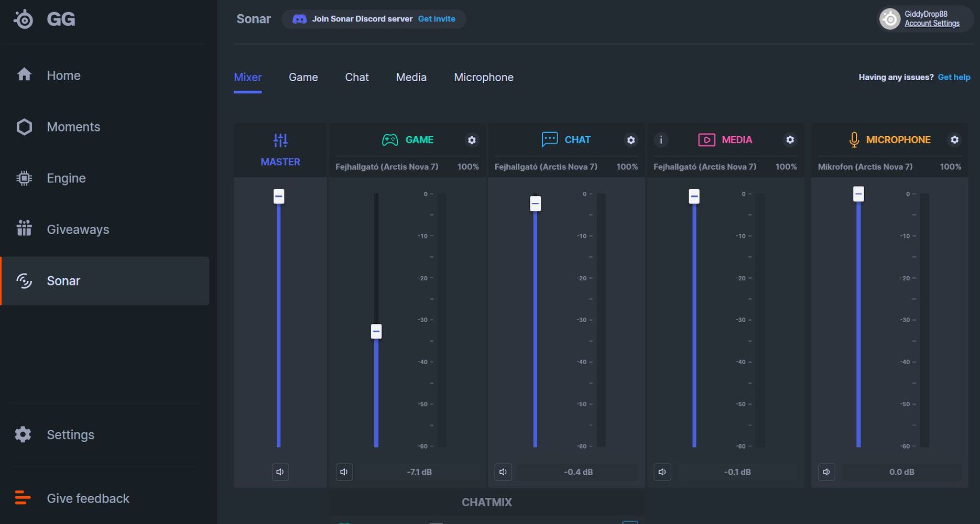
Task: Click the Microphone 100% device volume
Action: (x=951, y=167)
